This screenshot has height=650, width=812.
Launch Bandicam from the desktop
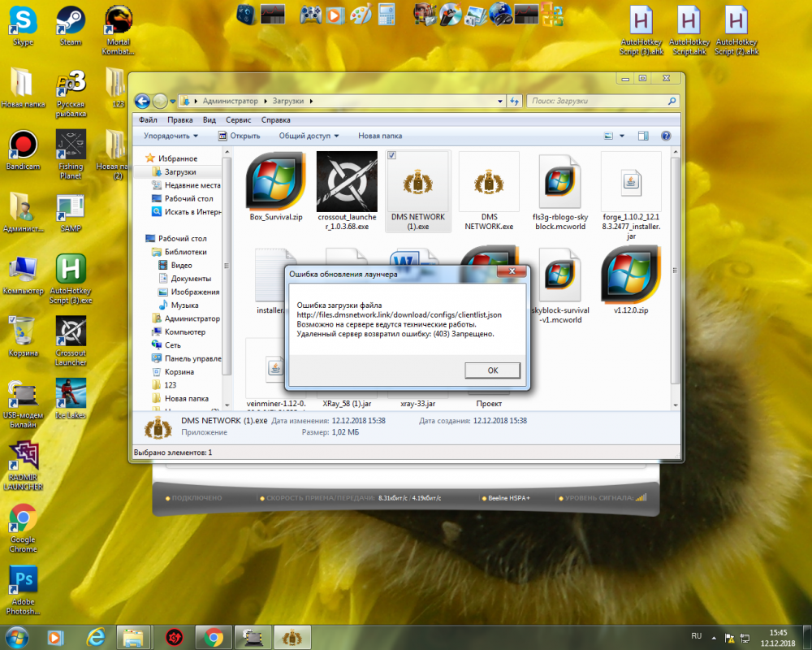(x=23, y=145)
